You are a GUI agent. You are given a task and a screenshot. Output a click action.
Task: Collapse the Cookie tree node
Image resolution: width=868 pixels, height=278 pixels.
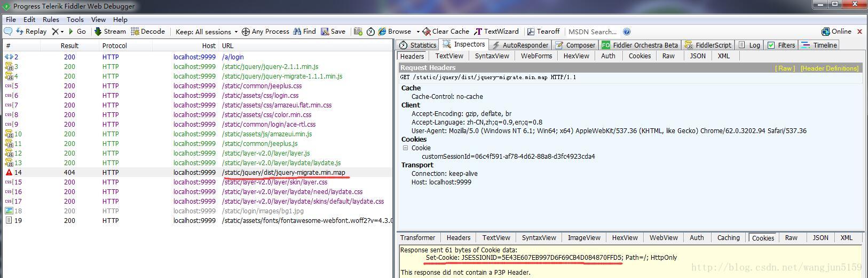405,148
